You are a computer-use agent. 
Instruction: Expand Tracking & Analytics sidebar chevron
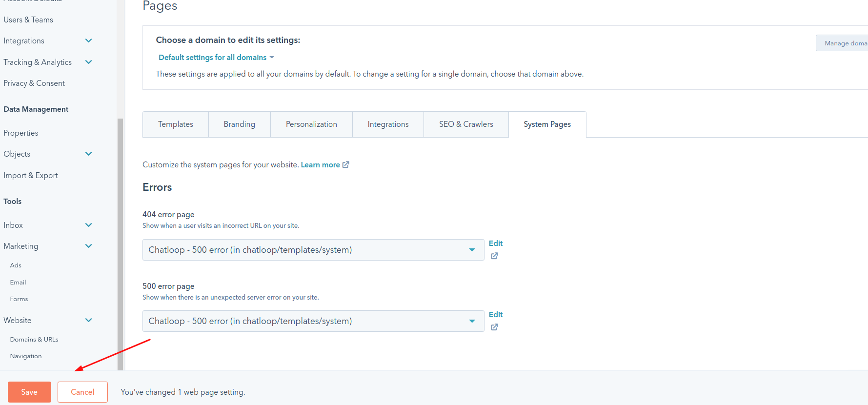88,62
